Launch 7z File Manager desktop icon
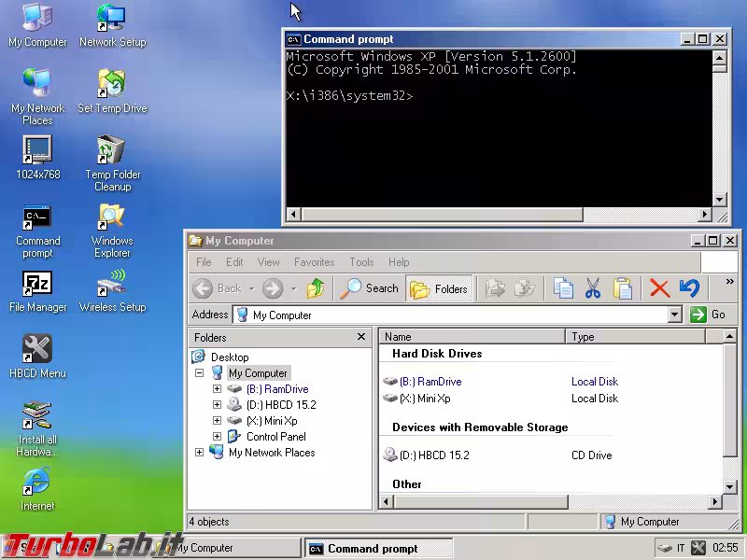This screenshot has width=747, height=560. click(x=37, y=284)
